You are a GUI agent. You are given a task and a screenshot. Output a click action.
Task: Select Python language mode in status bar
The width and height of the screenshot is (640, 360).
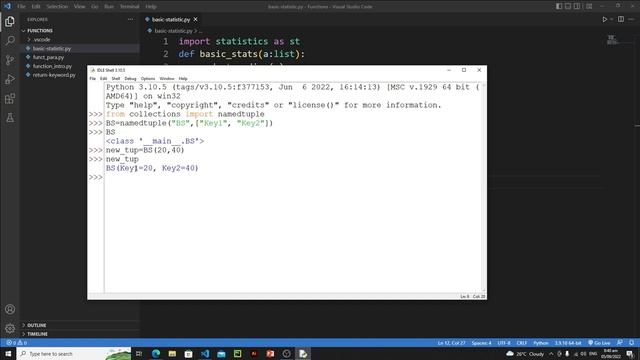[x=541, y=343]
